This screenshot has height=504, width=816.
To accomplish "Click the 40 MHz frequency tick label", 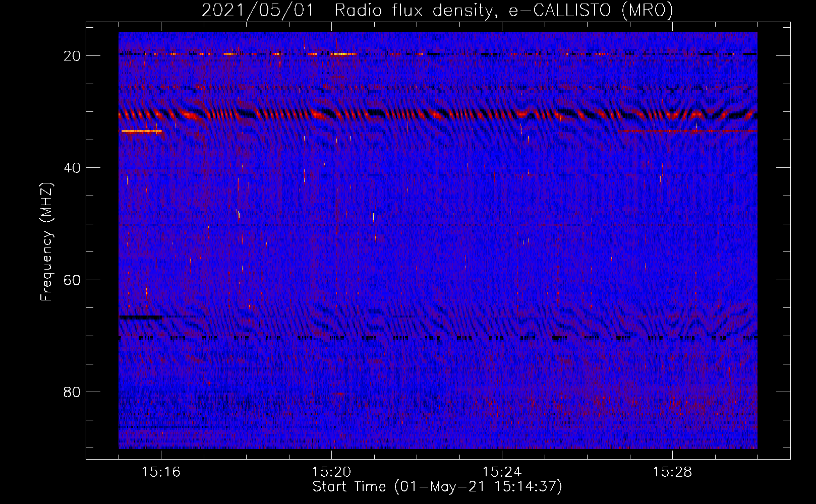I will [x=72, y=168].
